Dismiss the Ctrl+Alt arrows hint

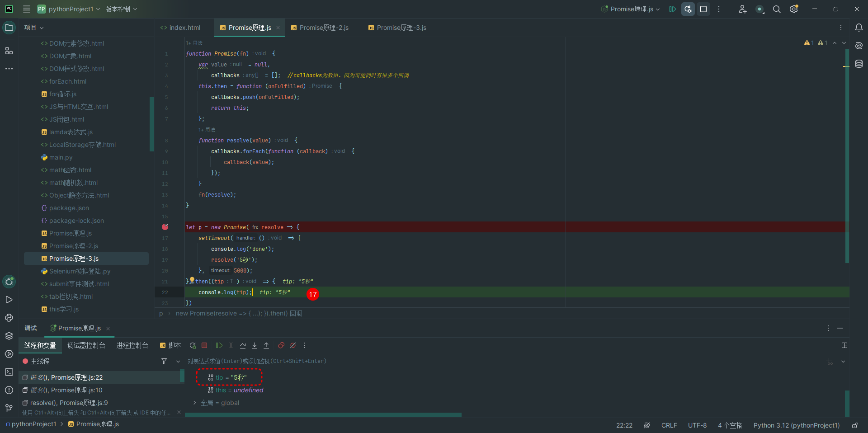[179, 412]
